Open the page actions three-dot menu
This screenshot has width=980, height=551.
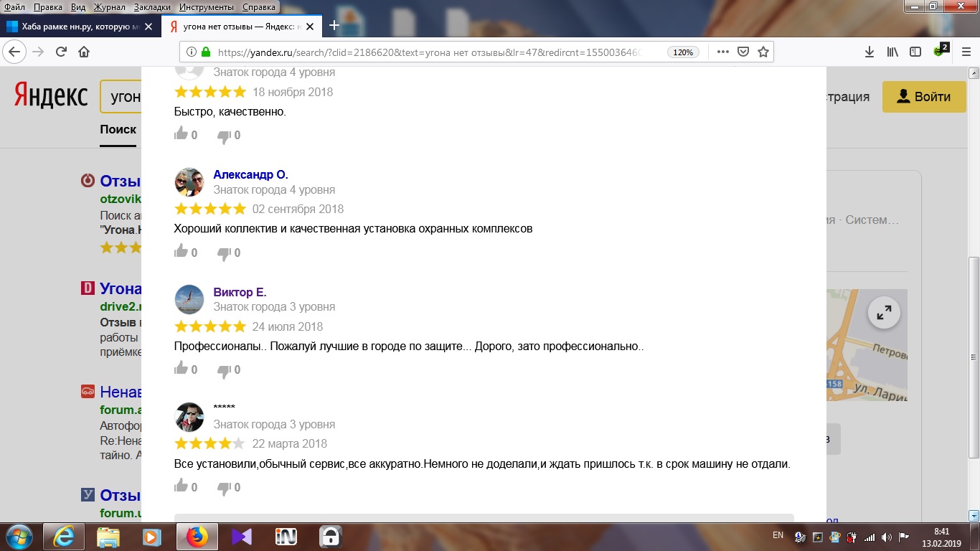[722, 52]
